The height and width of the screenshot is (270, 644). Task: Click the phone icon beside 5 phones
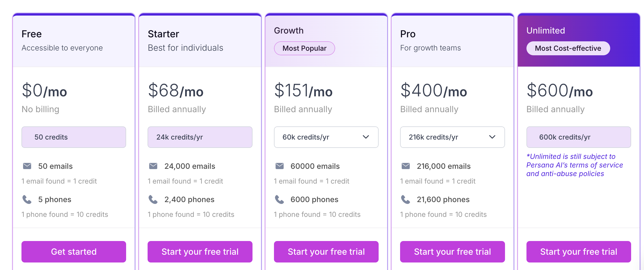(x=27, y=199)
